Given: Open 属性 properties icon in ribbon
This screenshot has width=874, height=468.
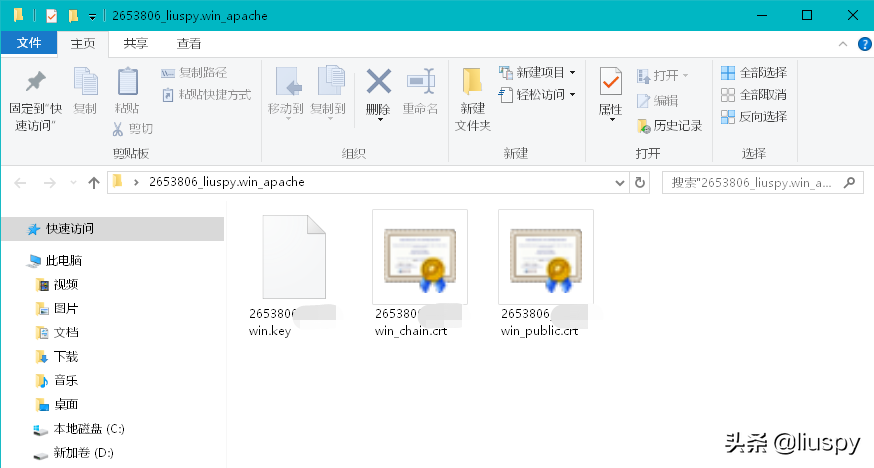Looking at the screenshot, I should click(x=610, y=84).
